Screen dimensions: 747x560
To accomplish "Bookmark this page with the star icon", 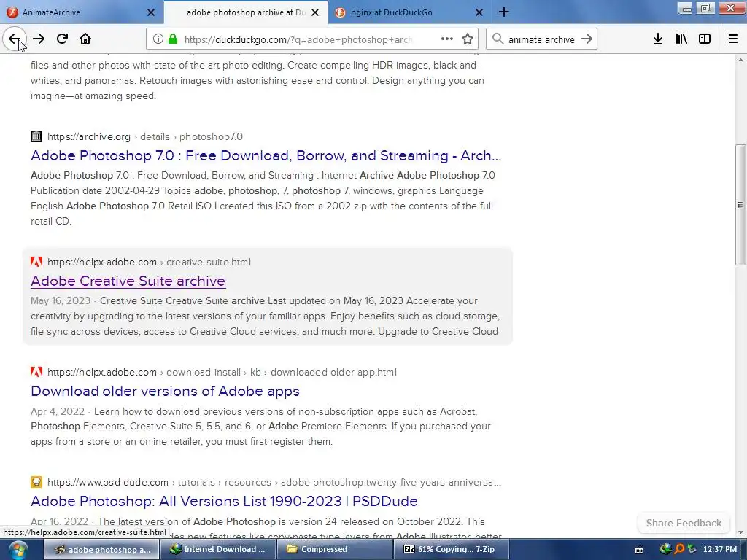I will tap(468, 39).
